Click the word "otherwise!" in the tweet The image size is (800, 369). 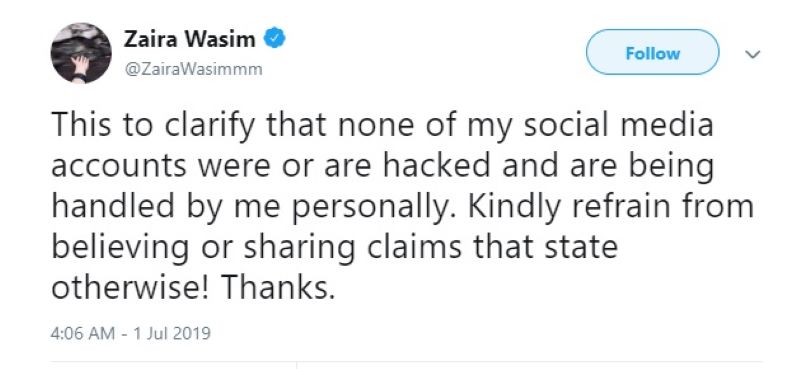point(132,288)
